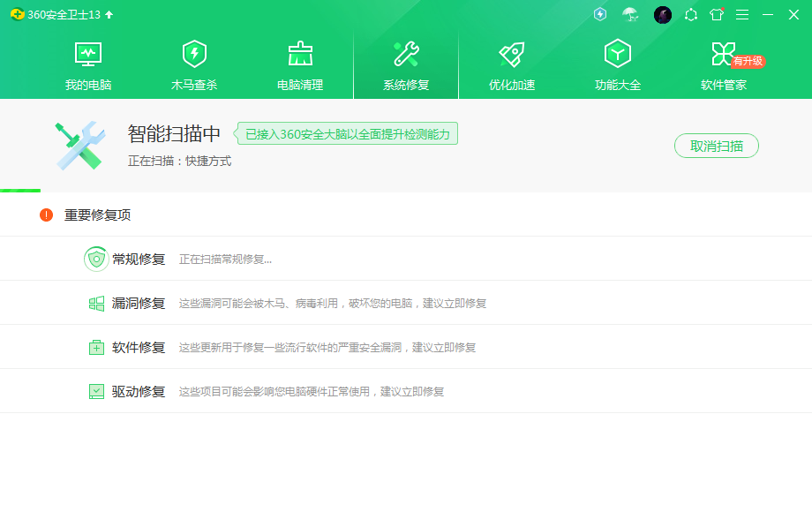Switch to 功能大全 tab label
The height and width of the screenshot is (512, 812).
tap(617, 85)
